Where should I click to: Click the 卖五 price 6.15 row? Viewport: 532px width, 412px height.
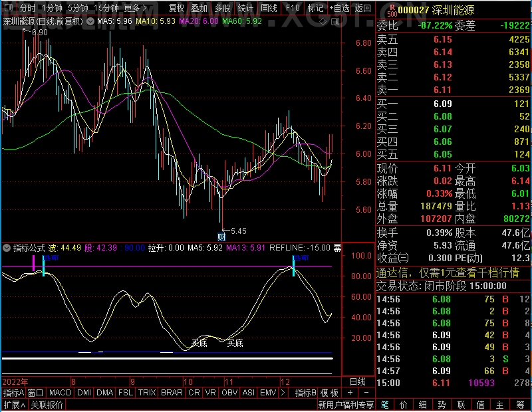(x=453, y=39)
